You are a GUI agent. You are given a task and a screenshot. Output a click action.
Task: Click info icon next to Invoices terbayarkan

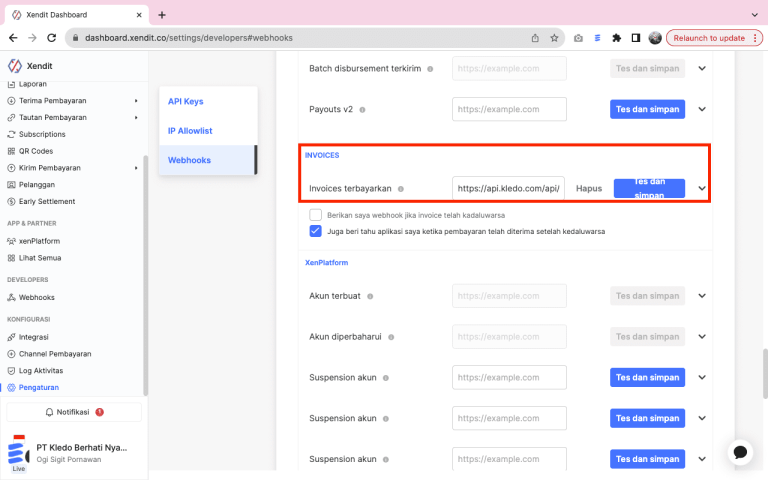(x=401, y=189)
